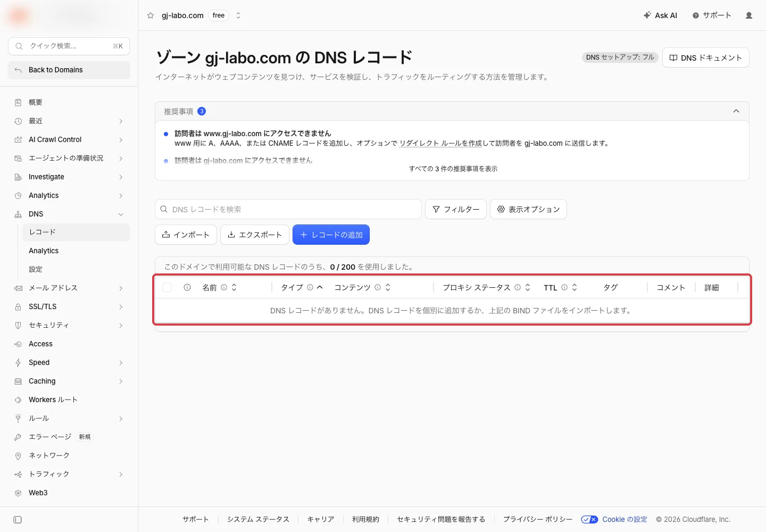Open Ask AI assistant
The width and height of the screenshot is (766, 532).
click(x=660, y=15)
